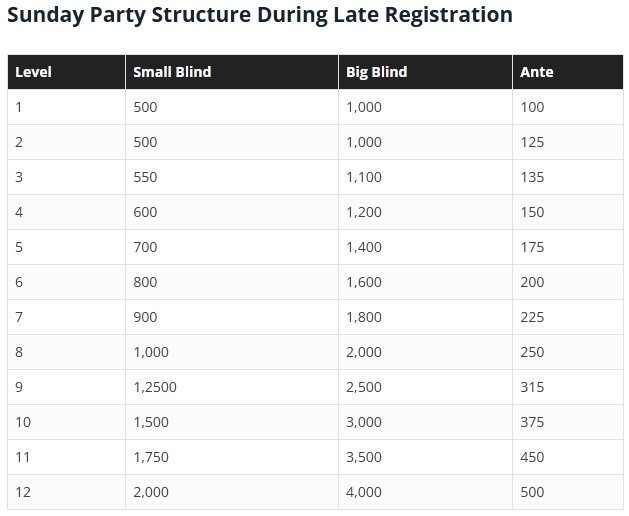Click the ante value 315
The image size is (629, 516).
coord(532,387)
